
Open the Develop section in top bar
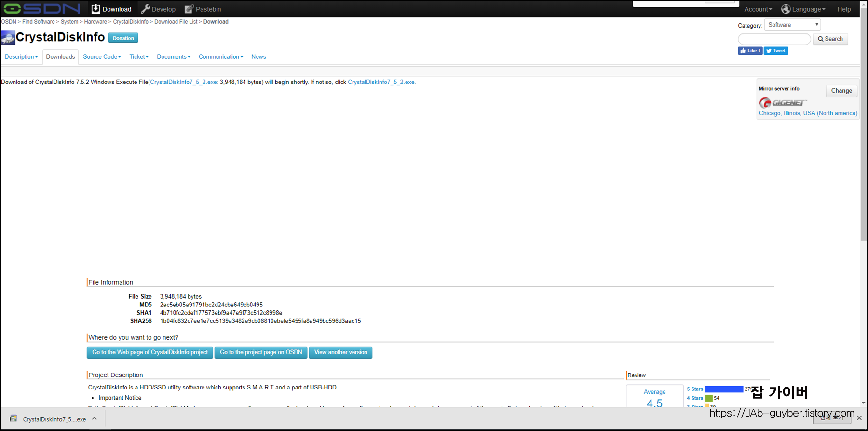158,9
